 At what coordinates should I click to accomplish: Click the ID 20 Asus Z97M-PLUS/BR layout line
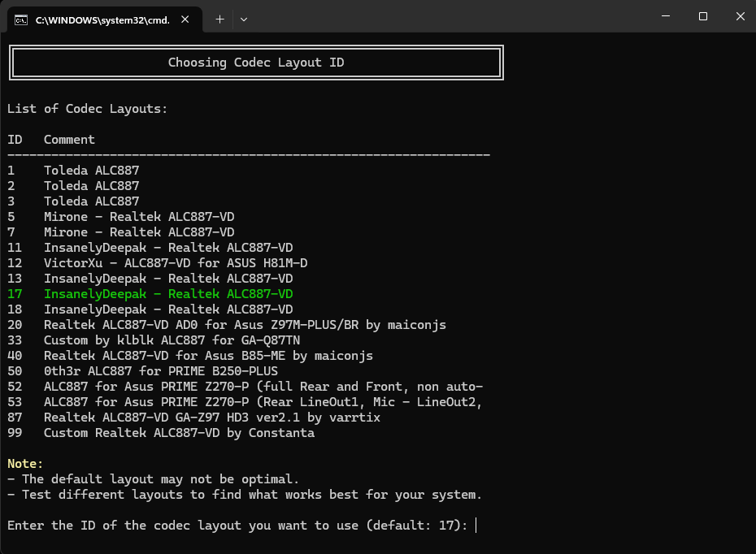click(244, 325)
